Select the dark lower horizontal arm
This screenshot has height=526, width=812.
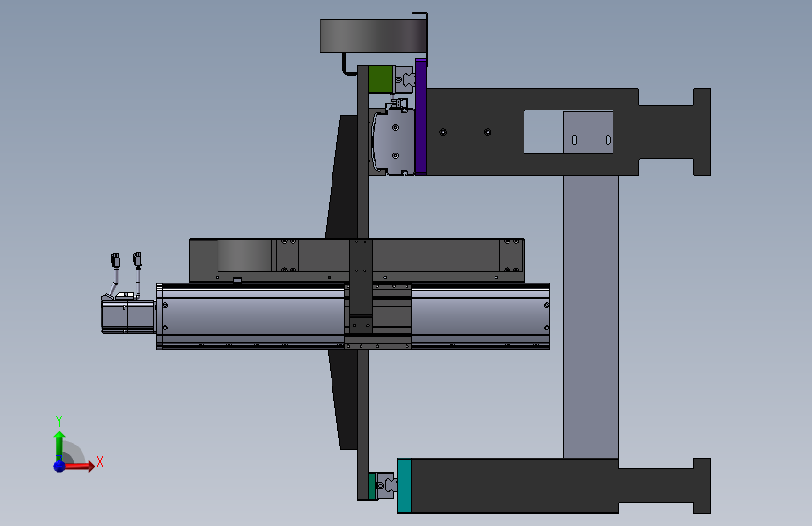pyautogui.click(x=515, y=486)
